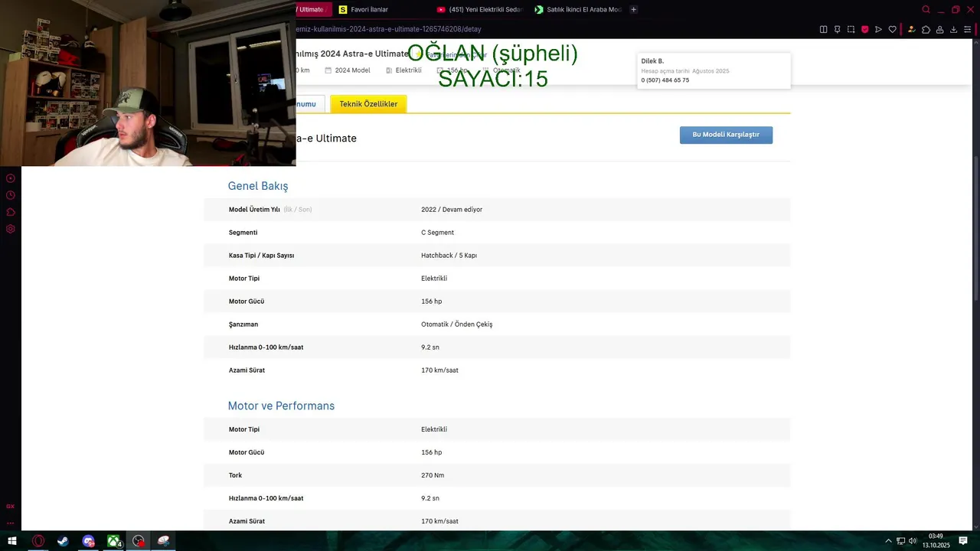Open the Xbox app from the taskbar
980x551 pixels.
tap(113, 541)
